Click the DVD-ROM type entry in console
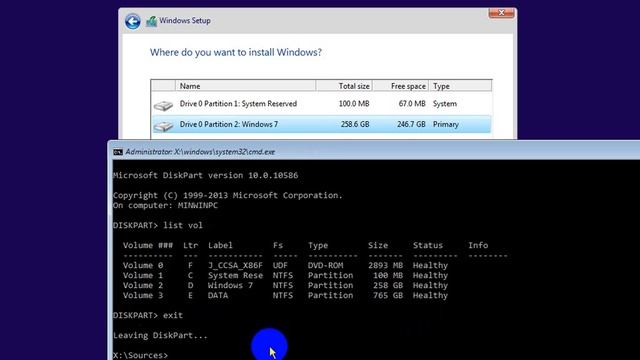The image size is (640, 360). [325, 265]
